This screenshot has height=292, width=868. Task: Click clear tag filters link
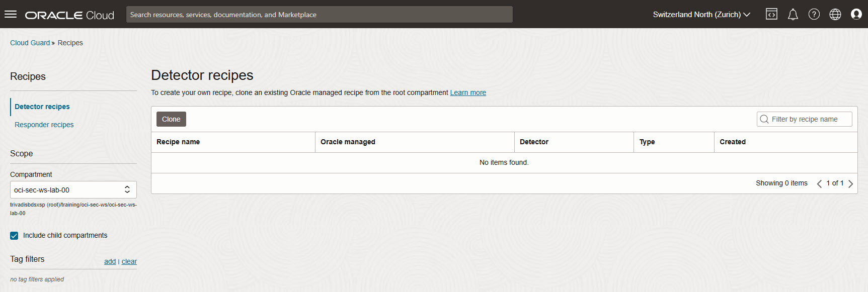coord(129,261)
